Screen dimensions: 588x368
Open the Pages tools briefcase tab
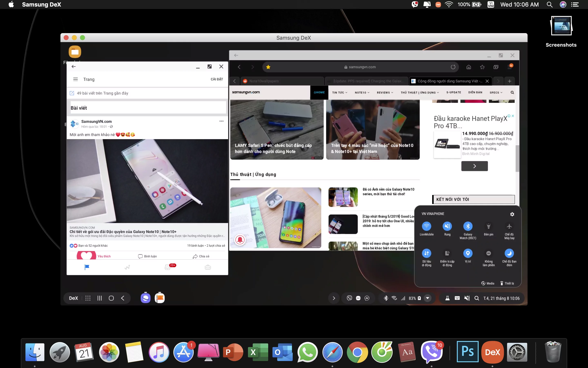[208, 267]
